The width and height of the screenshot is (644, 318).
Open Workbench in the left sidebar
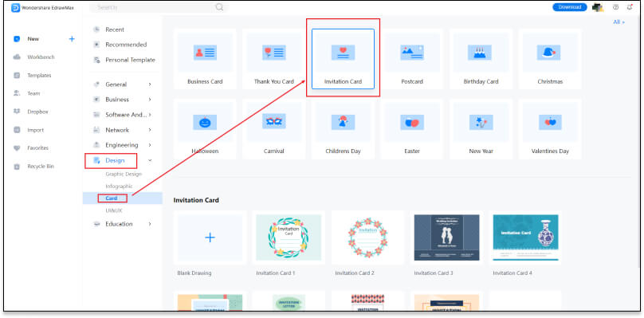point(41,57)
